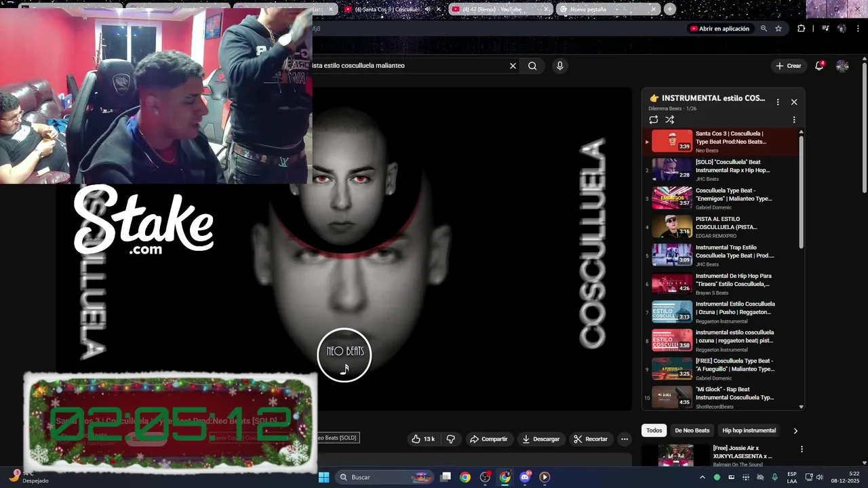Clip the video with Recortar
The height and width of the screenshot is (488, 868).
[x=591, y=439]
